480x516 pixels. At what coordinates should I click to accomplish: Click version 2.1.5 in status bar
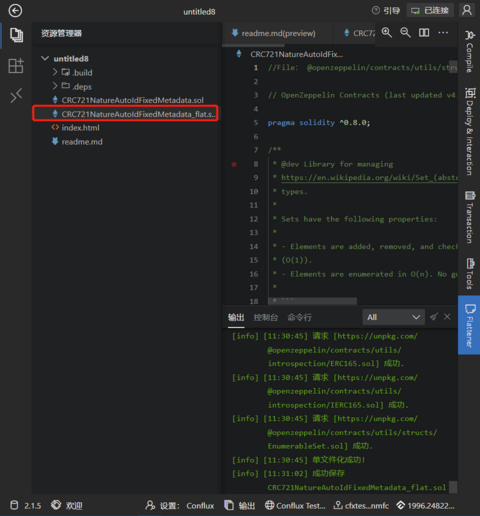(x=26, y=505)
